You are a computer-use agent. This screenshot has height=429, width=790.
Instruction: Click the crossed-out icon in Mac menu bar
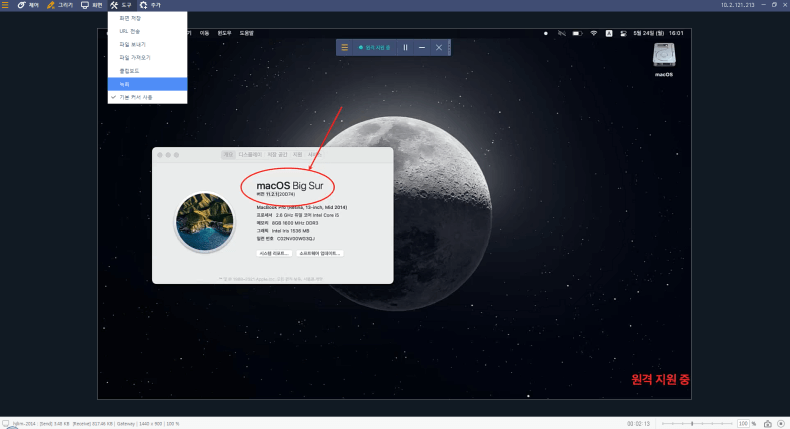(x=561, y=33)
